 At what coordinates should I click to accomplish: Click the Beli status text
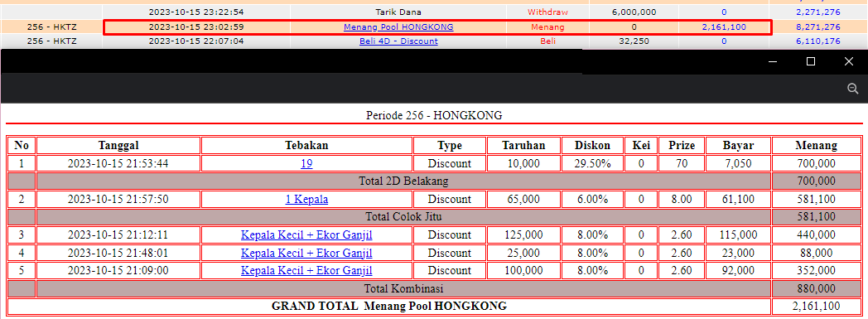[x=547, y=41]
